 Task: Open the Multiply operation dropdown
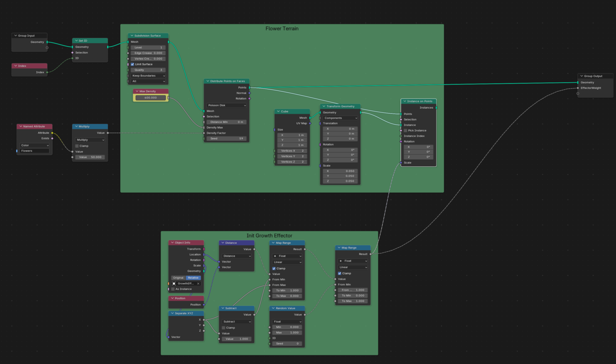pyautogui.click(x=90, y=140)
